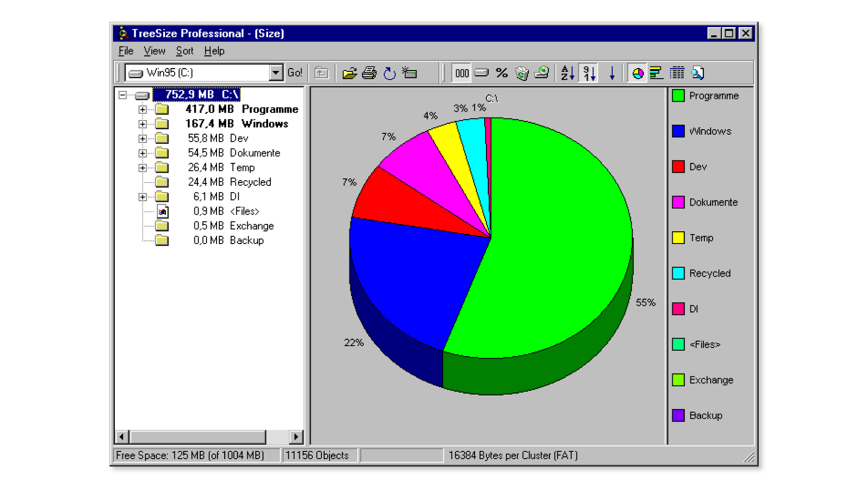Viewport: 868px width, 488px height.
Task: Open the Win95 (C:) drive dropdown
Action: (275, 72)
